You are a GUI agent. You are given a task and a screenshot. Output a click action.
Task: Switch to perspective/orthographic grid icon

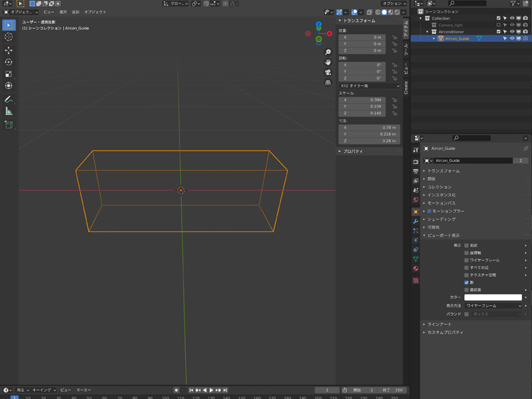point(328,82)
